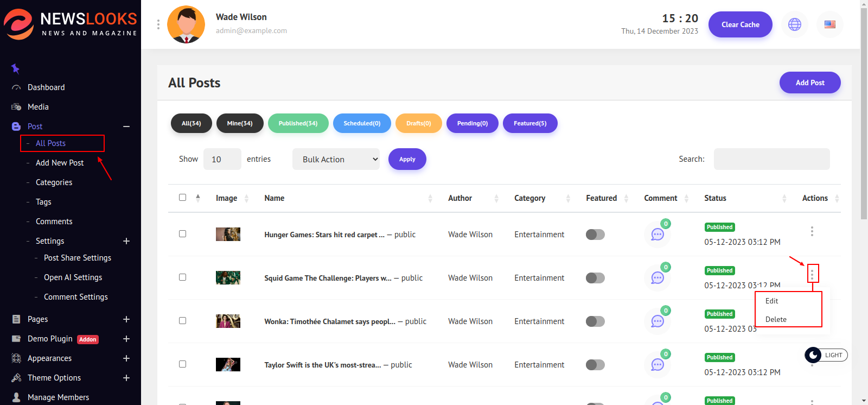
Task: Open the US flag language selector
Action: coord(829,24)
